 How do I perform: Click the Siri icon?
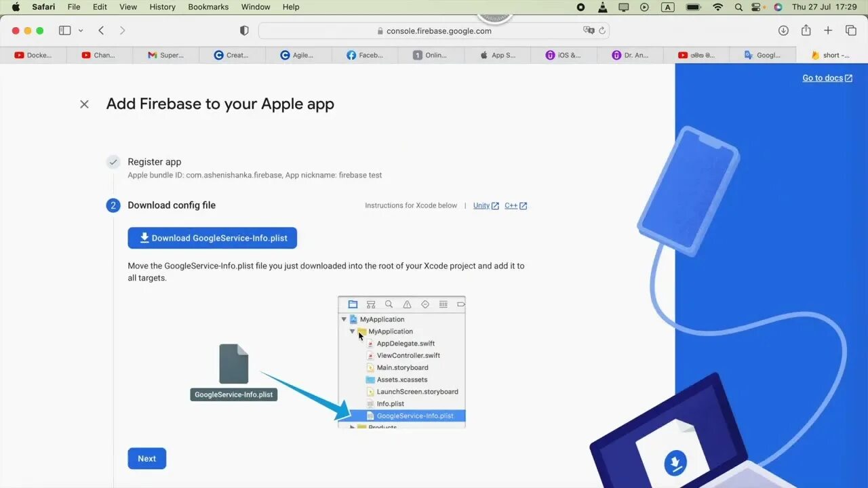(778, 7)
